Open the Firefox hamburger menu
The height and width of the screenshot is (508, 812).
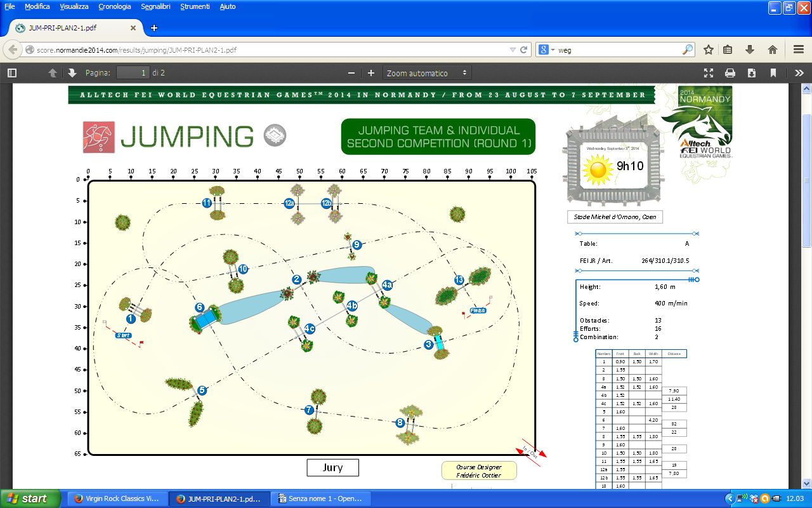(799, 50)
